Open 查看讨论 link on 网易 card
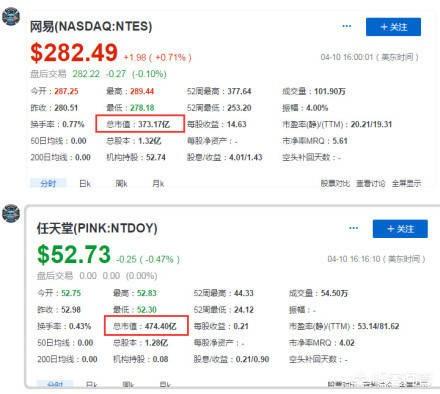 coord(371,183)
